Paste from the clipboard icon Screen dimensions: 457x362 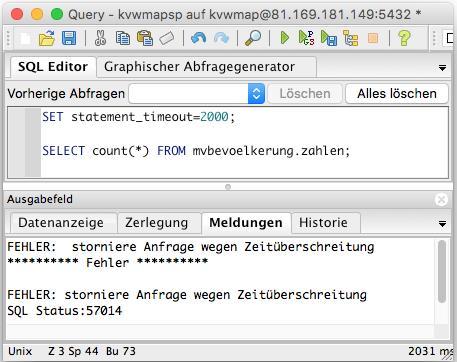[145, 38]
